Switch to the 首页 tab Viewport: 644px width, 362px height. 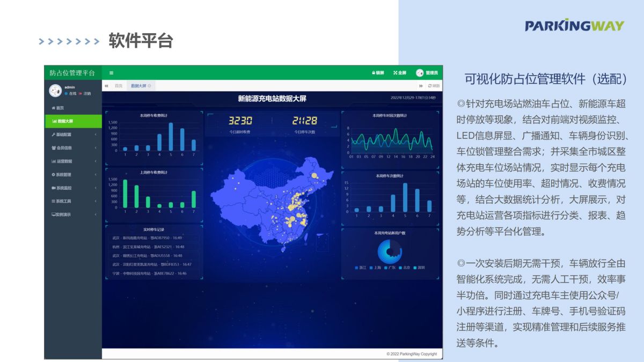pos(119,86)
